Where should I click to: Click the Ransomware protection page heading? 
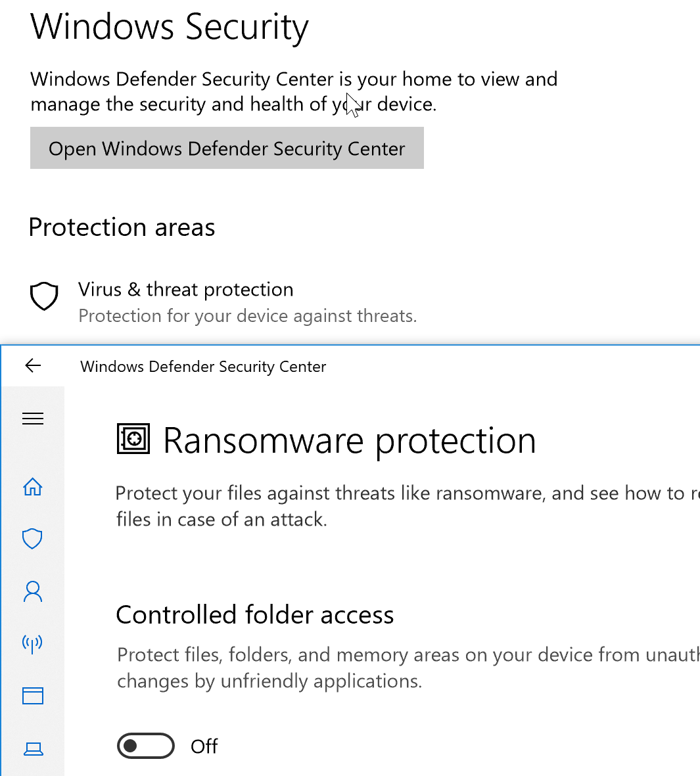(349, 440)
